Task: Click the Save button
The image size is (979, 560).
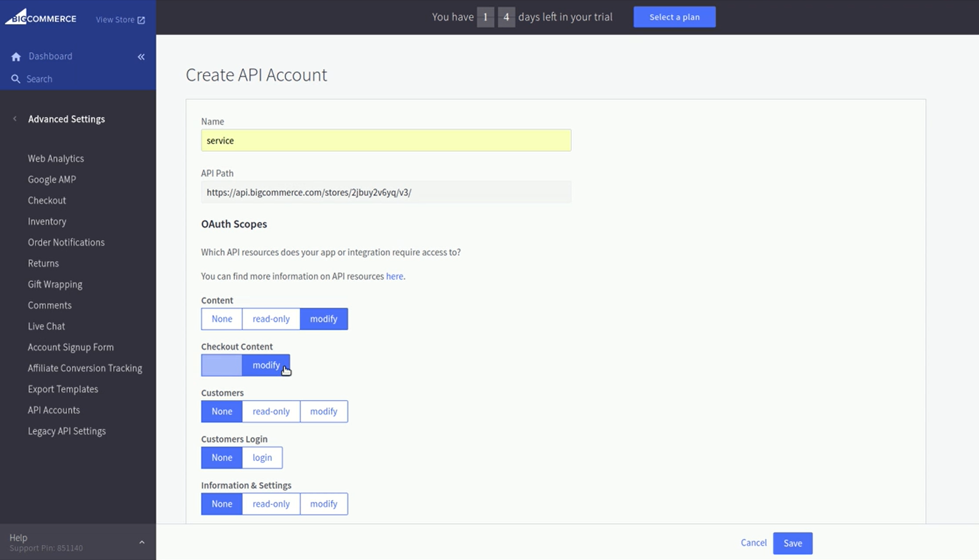Action: pyautogui.click(x=792, y=544)
